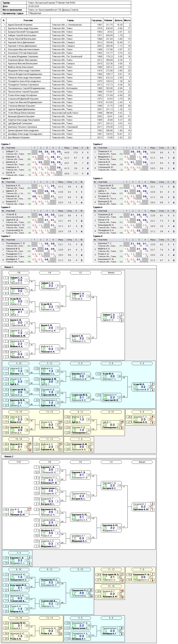
Task: Click the 'Рейтинг' column header in participants table
Action: [108, 20]
